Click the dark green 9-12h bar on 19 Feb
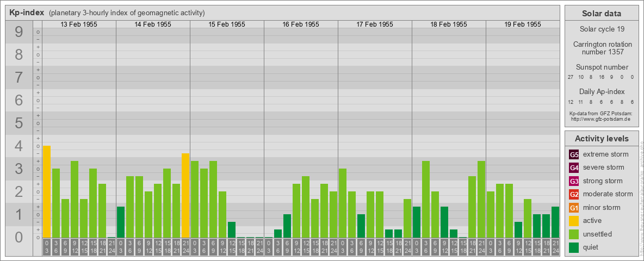The image size is (644, 261). [518, 230]
